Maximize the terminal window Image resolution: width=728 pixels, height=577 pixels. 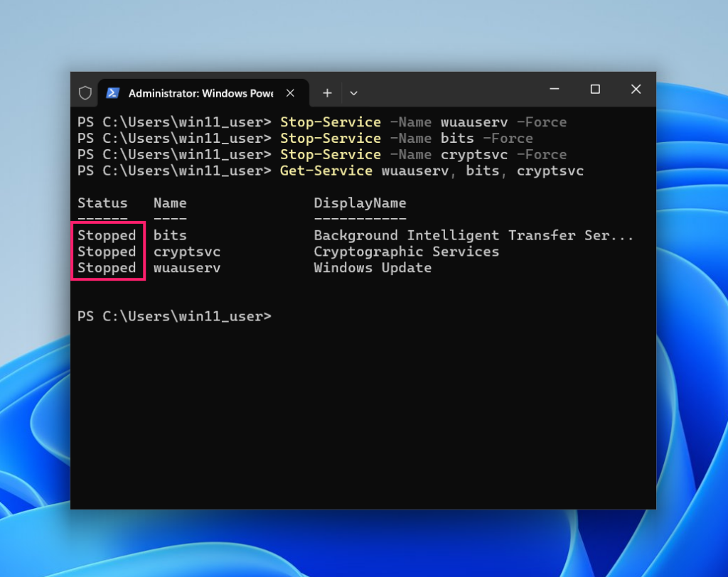[595, 89]
